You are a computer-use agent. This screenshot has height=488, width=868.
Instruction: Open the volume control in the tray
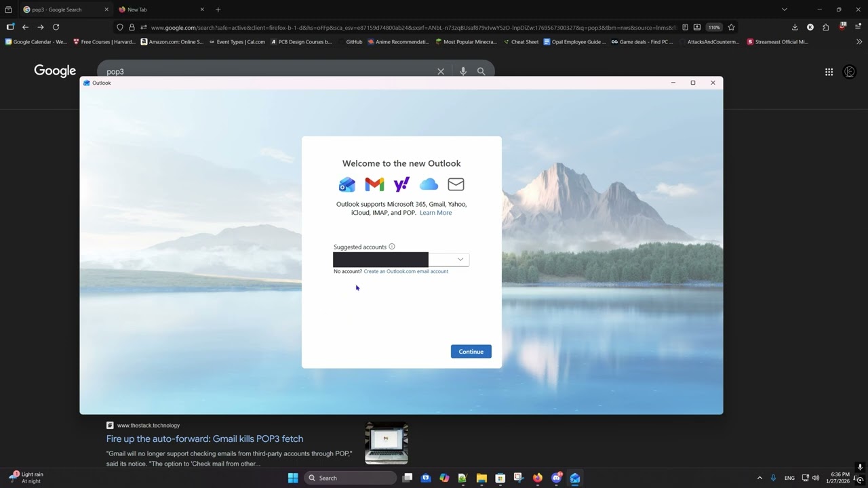tap(816, 478)
